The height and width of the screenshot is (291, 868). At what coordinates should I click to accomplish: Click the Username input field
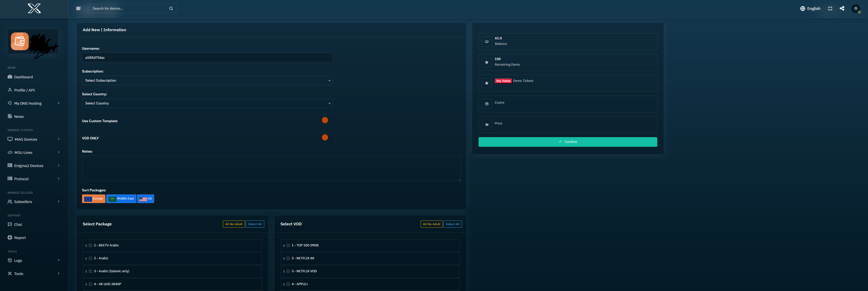click(x=207, y=58)
